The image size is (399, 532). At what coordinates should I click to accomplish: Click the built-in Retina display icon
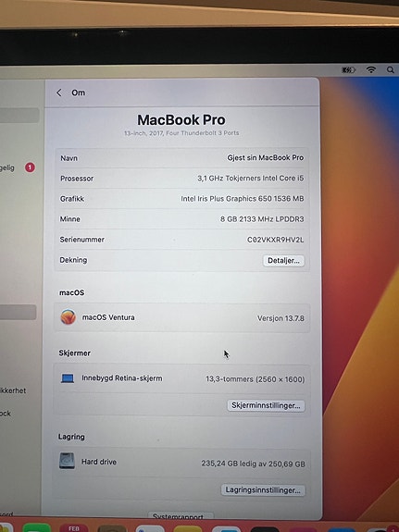click(x=68, y=378)
